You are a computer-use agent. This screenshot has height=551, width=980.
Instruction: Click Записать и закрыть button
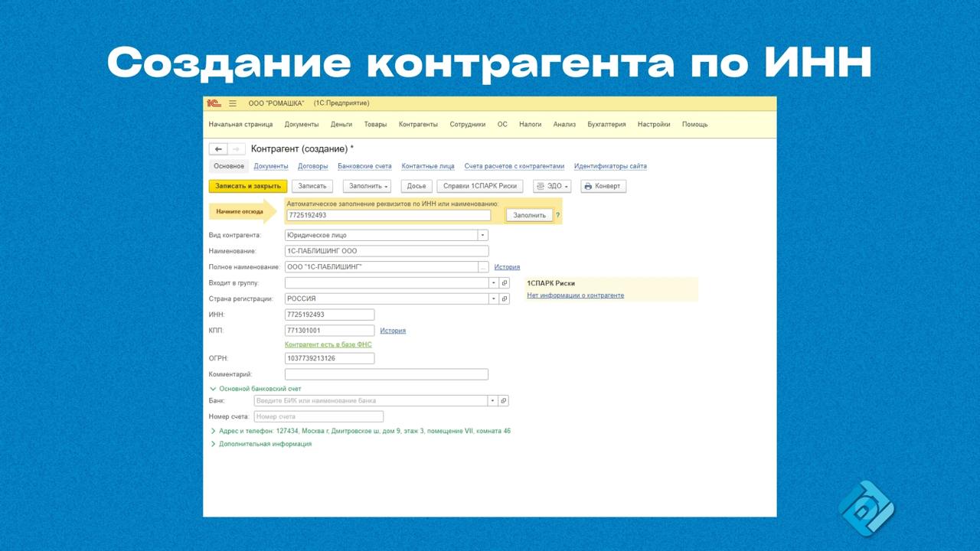(x=248, y=186)
